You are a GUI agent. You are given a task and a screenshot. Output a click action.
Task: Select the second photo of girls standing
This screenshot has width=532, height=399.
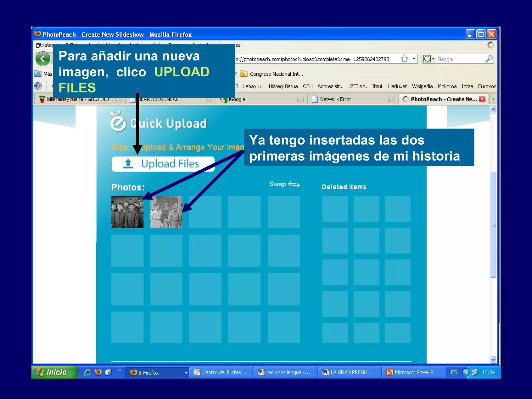(166, 212)
